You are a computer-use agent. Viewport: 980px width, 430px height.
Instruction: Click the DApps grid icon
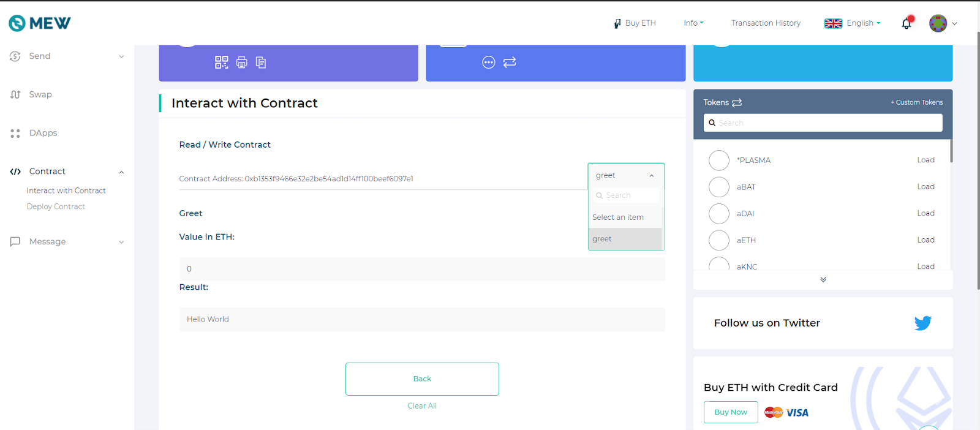[x=15, y=133]
